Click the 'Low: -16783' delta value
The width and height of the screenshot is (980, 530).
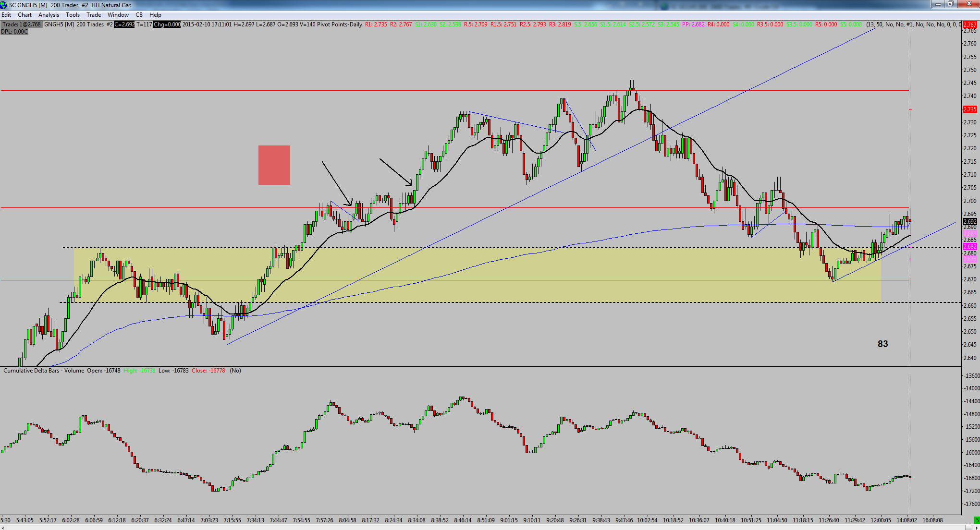pyautogui.click(x=173, y=371)
